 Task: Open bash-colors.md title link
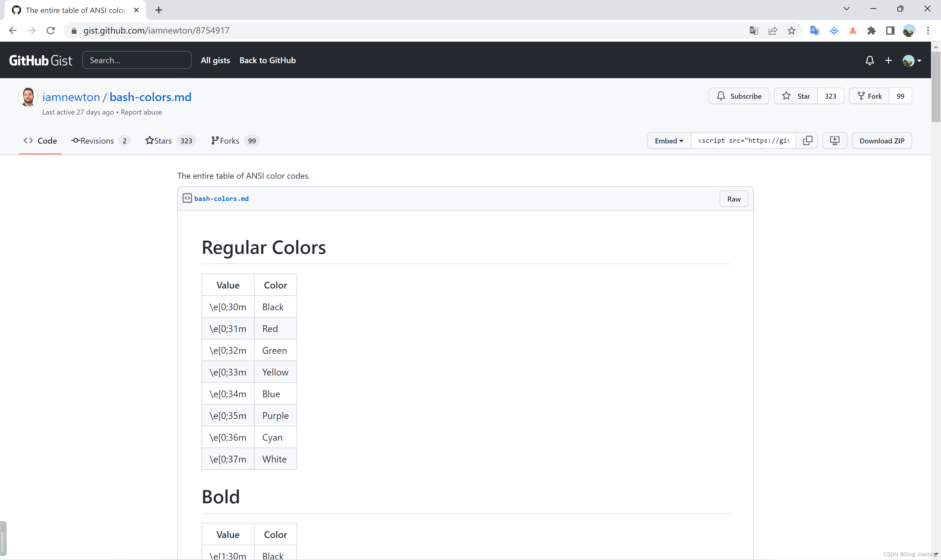tap(150, 97)
